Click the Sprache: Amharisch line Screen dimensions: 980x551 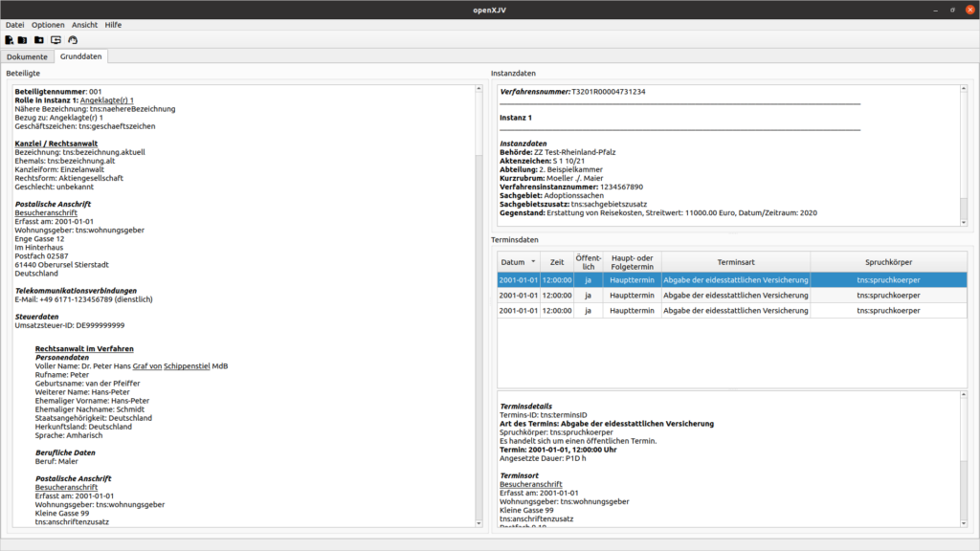tap(69, 435)
